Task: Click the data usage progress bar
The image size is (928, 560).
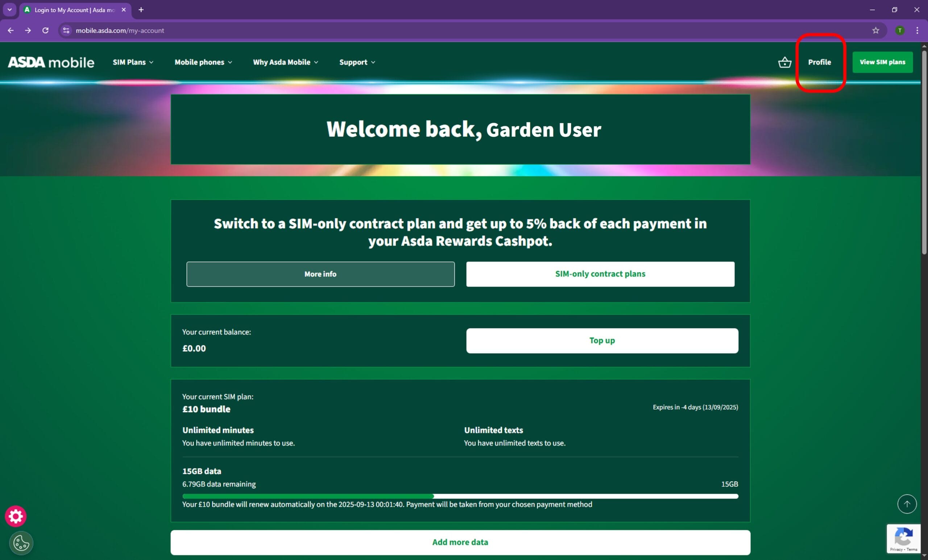Action: pyautogui.click(x=460, y=496)
